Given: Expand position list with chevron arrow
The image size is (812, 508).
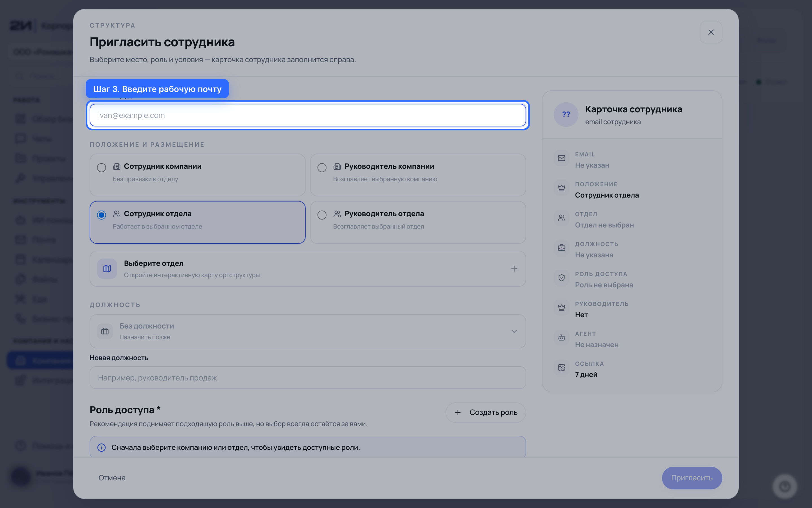Looking at the screenshot, I should (x=514, y=331).
